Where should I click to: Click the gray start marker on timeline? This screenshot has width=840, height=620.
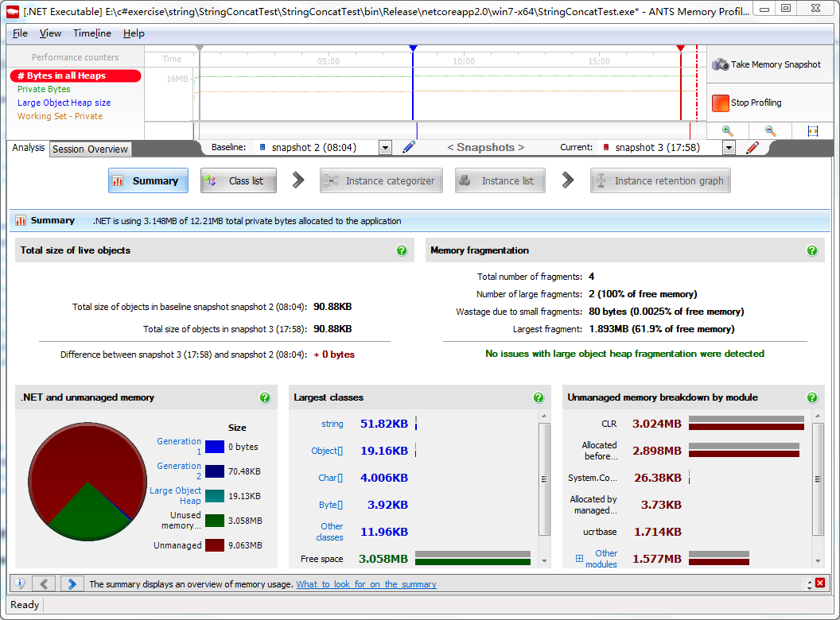click(x=200, y=48)
